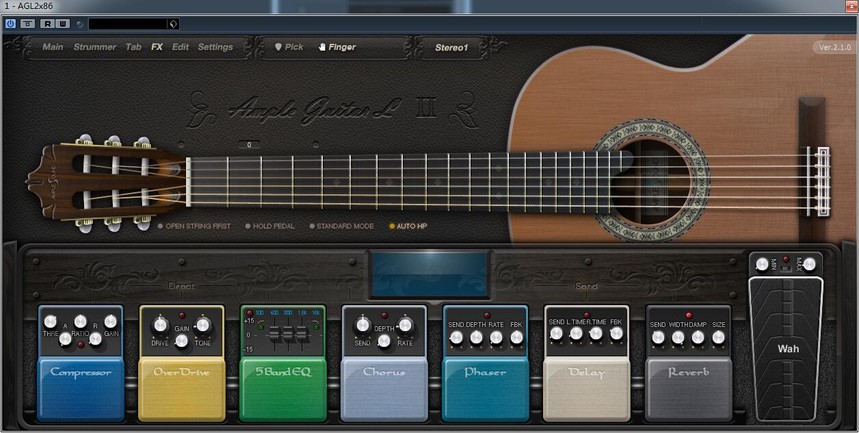859x433 pixels.
Task: Click the W automation write button
Action: pyautogui.click(x=62, y=24)
